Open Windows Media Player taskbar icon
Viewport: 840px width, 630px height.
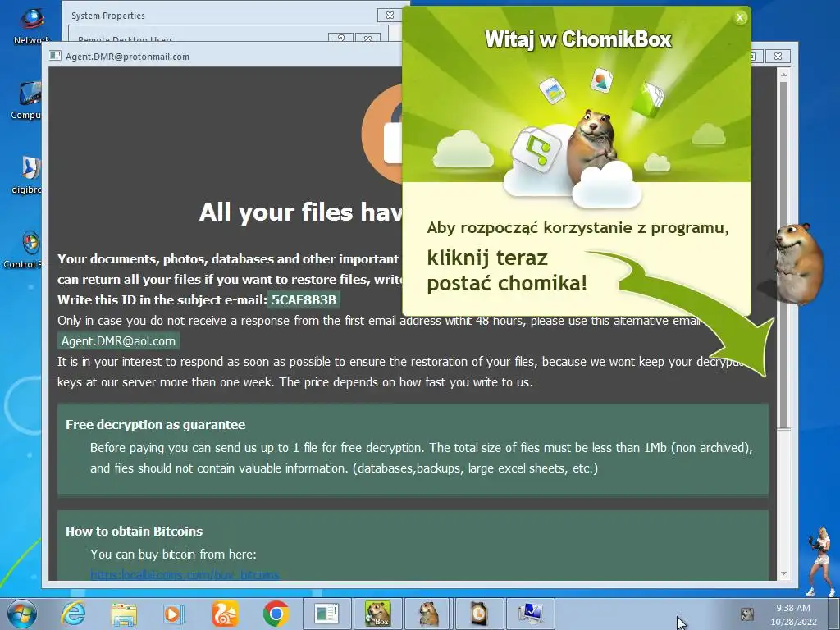[x=174, y=614]
